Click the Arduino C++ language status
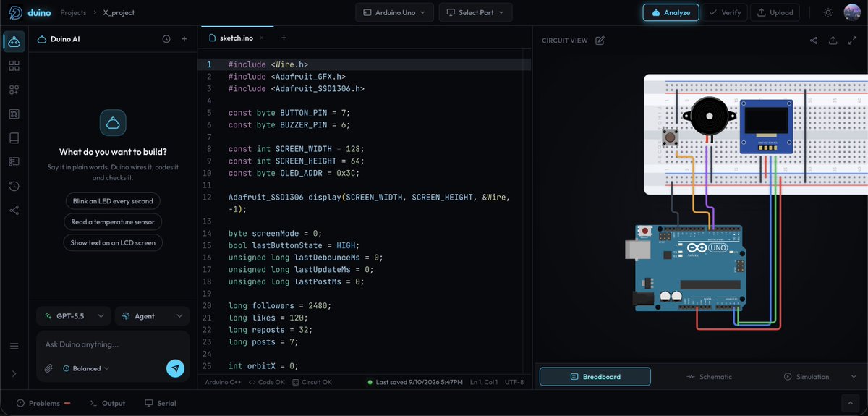The width and height of the screenshot is (868, 416). click(x=223, y=382)
